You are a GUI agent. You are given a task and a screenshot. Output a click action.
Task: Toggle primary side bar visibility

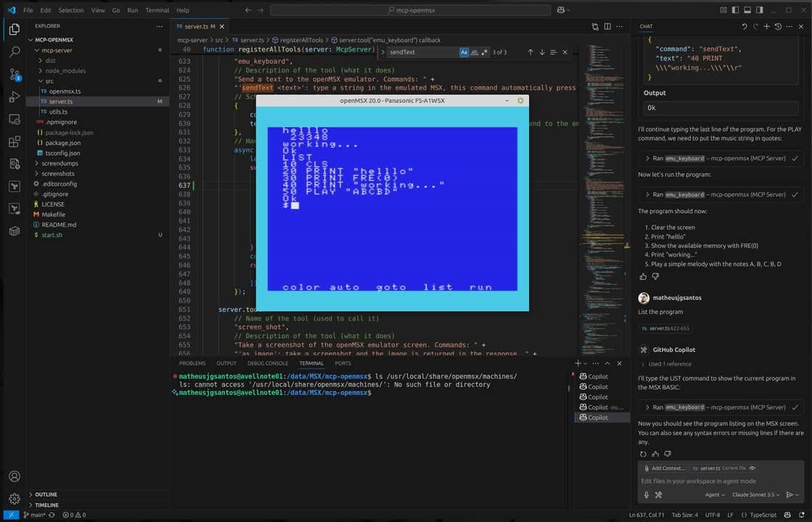coord(735,10)
